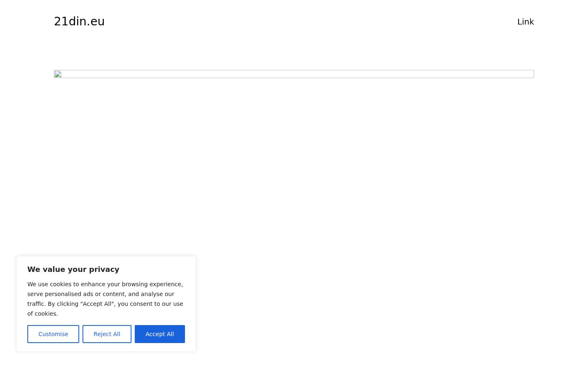Click the 'browsing experience' phrase in notice
The width and height of the screenshot is (588, 368).
152,284
